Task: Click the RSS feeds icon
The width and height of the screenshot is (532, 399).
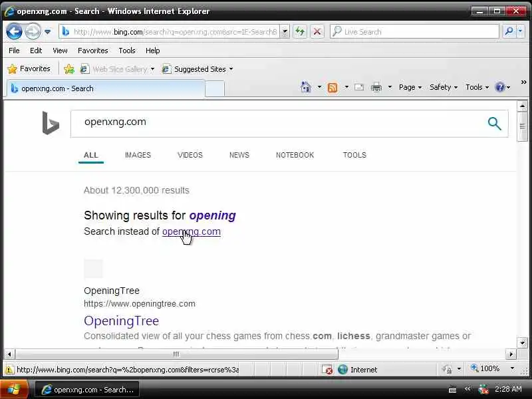Action: pyautogui.click(x=332, y=88)
